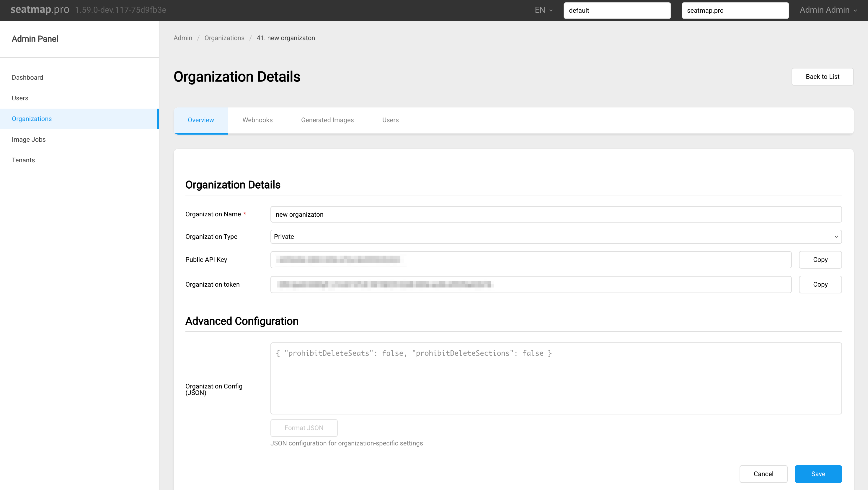Open Image Jobs in the sidebar
Image resolution: width=868 pixels, height=490 pixels.
click(29, 140)
